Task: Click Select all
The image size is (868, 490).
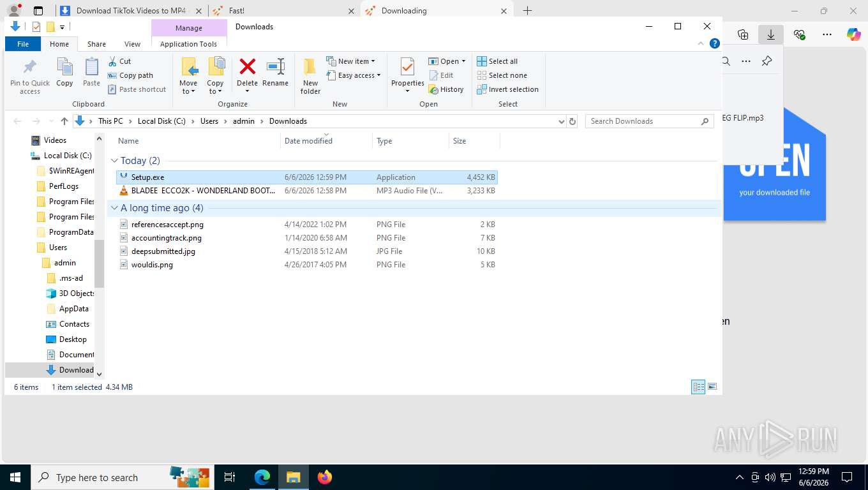Action: tap(497, 61)
